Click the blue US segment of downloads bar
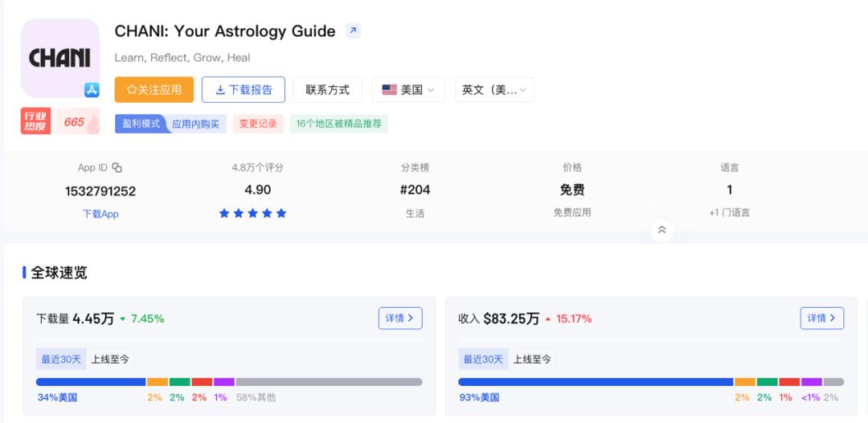 pos(91,382)
